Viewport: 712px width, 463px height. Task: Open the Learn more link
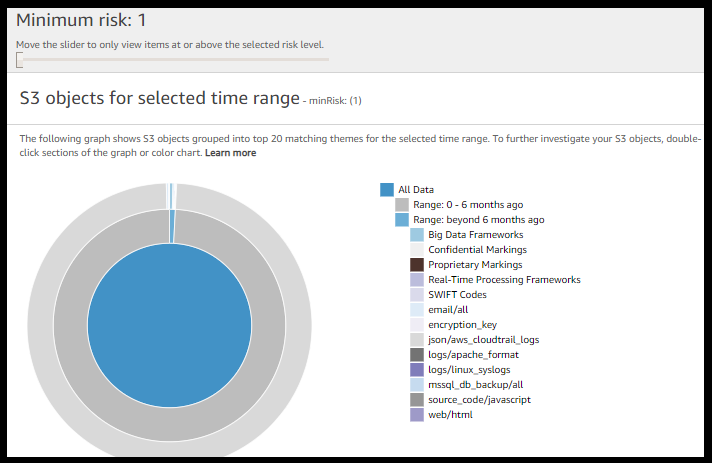point(230,153)
